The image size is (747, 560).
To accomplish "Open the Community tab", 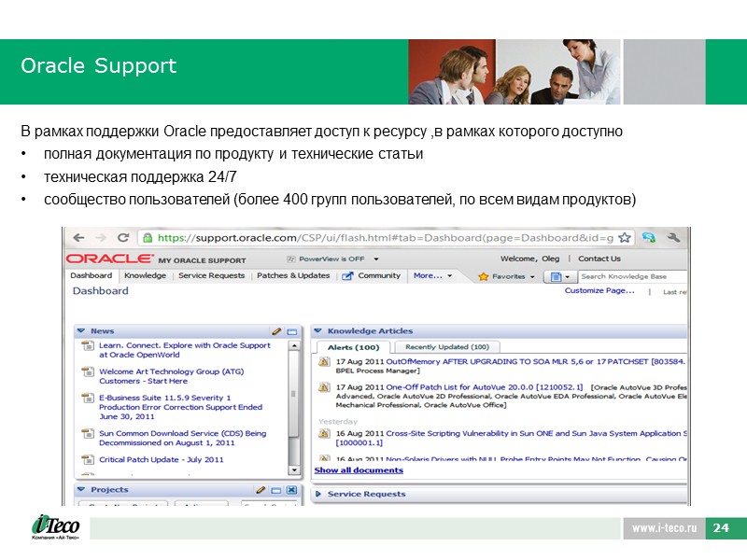I will (379, 275).
